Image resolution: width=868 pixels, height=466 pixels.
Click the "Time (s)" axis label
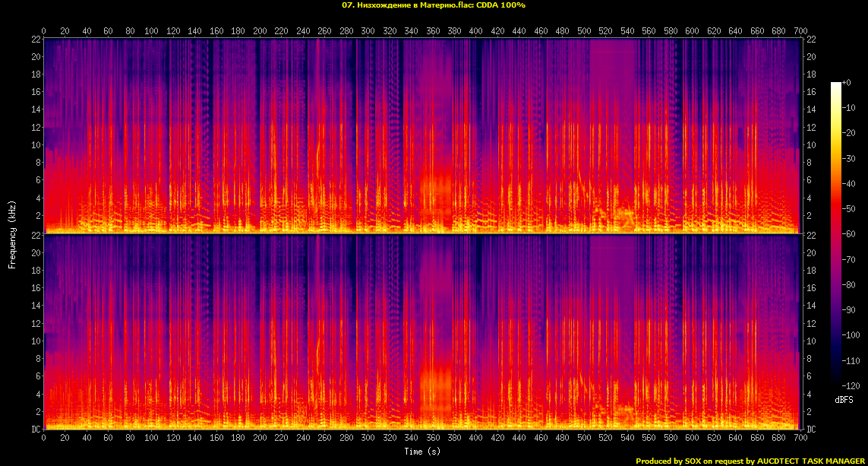[421, 452]
